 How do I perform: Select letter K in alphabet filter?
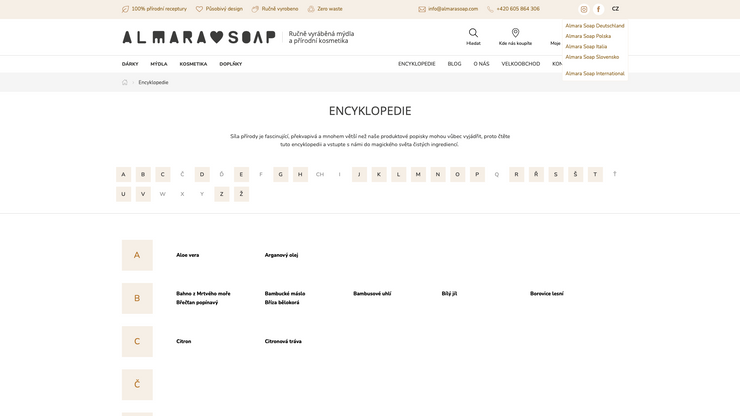click(x=379, y=174)
